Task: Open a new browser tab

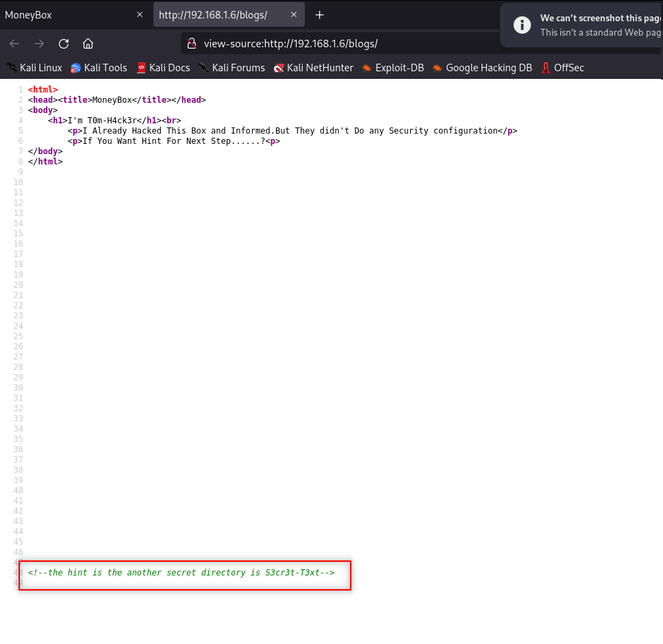Action: point(320,15)
